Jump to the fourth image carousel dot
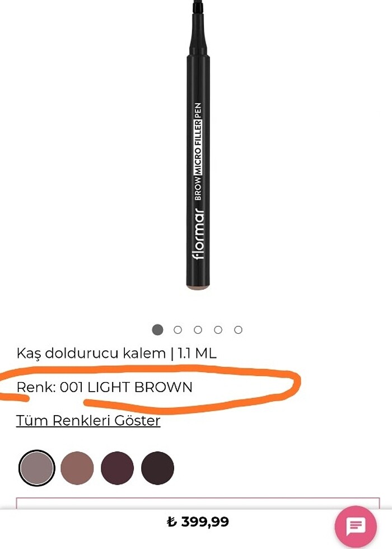 coord(218,330)
